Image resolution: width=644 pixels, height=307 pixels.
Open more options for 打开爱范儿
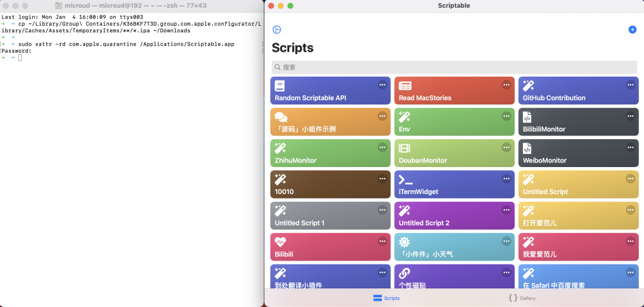(x=630, y=210)
